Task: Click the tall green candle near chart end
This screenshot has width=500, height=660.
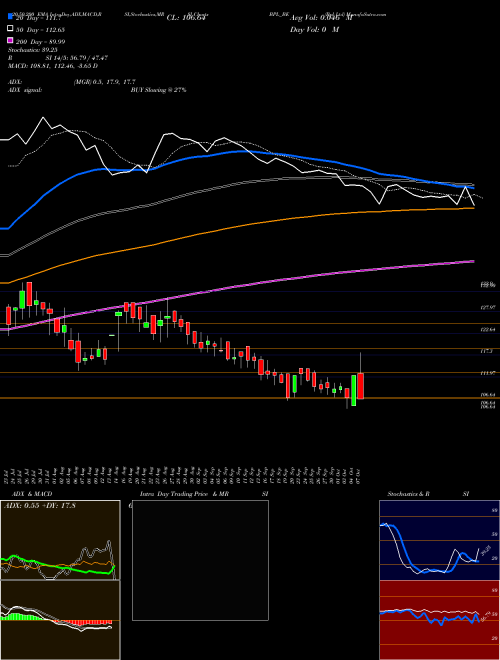Action: tap(354, 390)
